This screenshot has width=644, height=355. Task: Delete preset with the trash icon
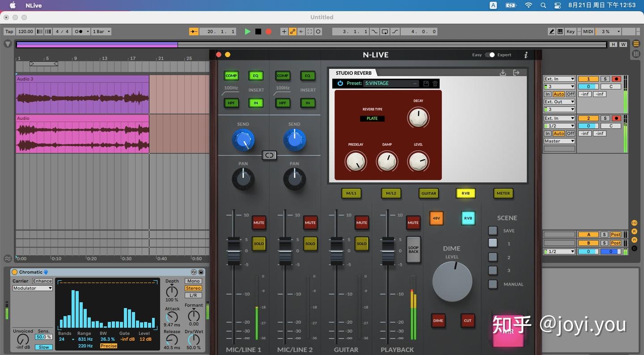435,84
